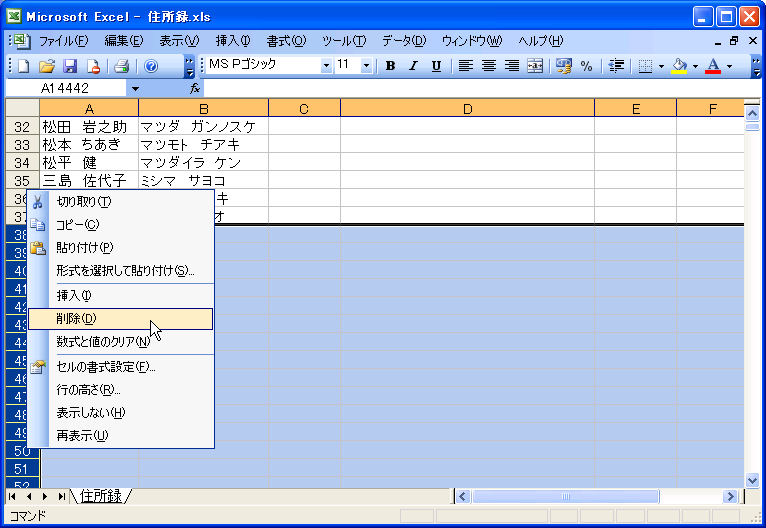Screen dimensions: 766x528
Task: Choose 貼り付け from context menu
Action: [121, 248]
